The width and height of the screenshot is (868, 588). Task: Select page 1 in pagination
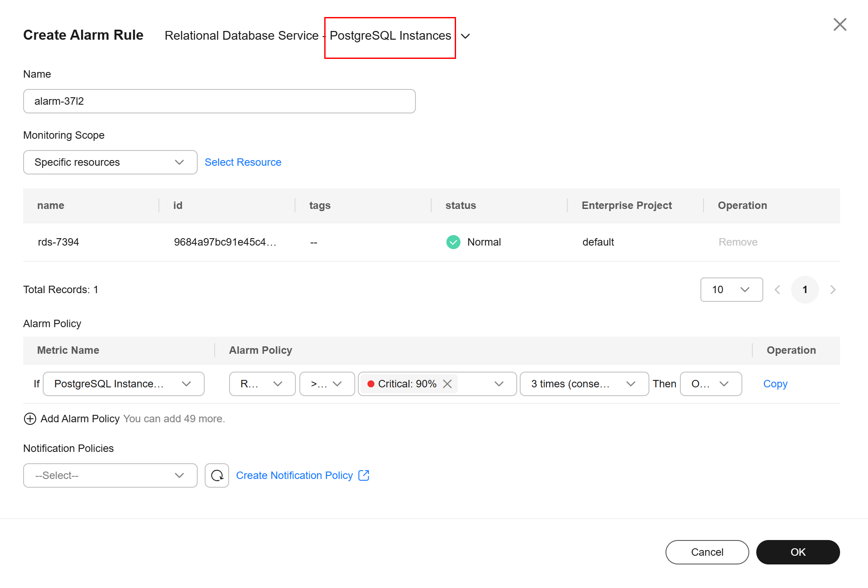805,290
